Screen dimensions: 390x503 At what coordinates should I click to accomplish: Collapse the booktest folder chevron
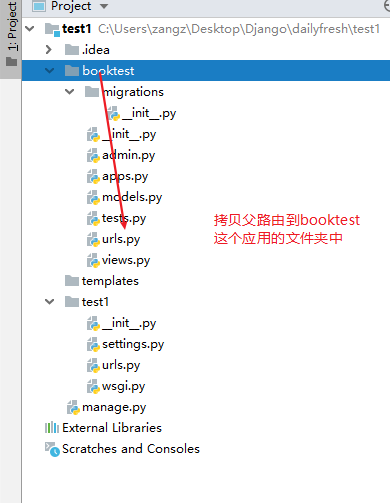49,71
